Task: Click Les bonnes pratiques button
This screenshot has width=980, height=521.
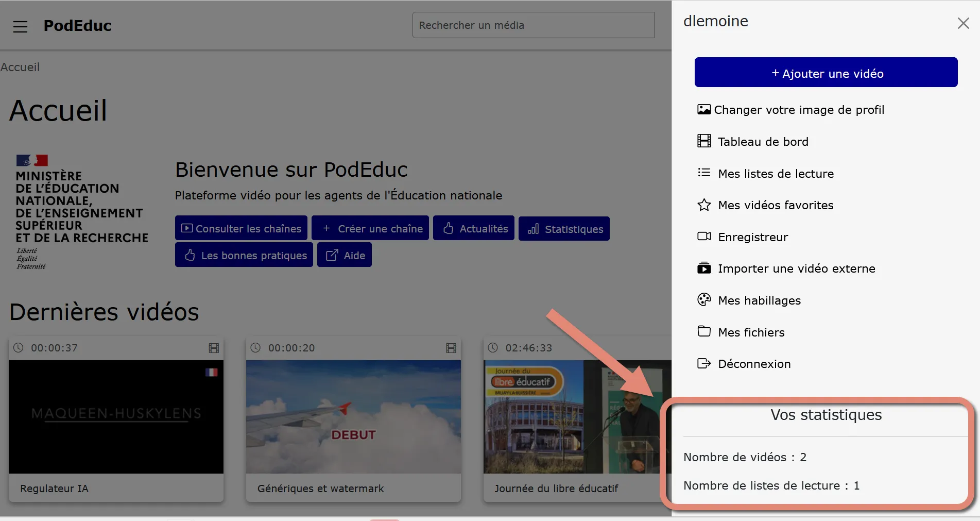Action: coord(244,255)
